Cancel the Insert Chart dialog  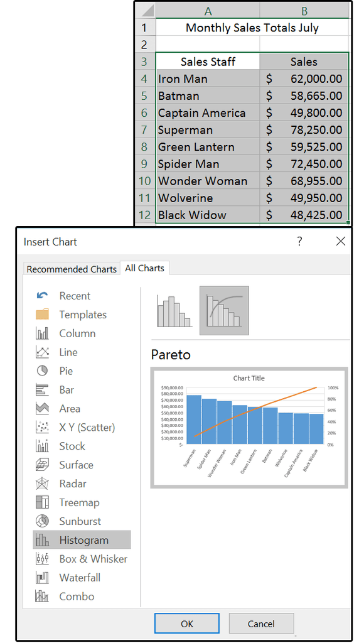coord(261,624)
